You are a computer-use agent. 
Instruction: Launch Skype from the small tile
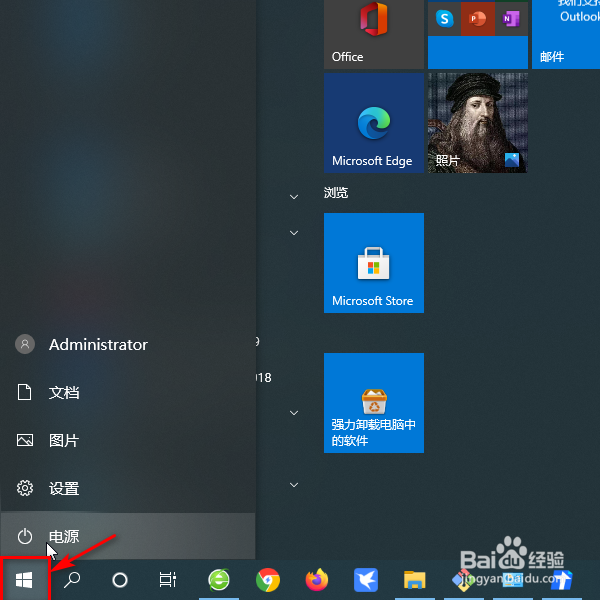444,18
